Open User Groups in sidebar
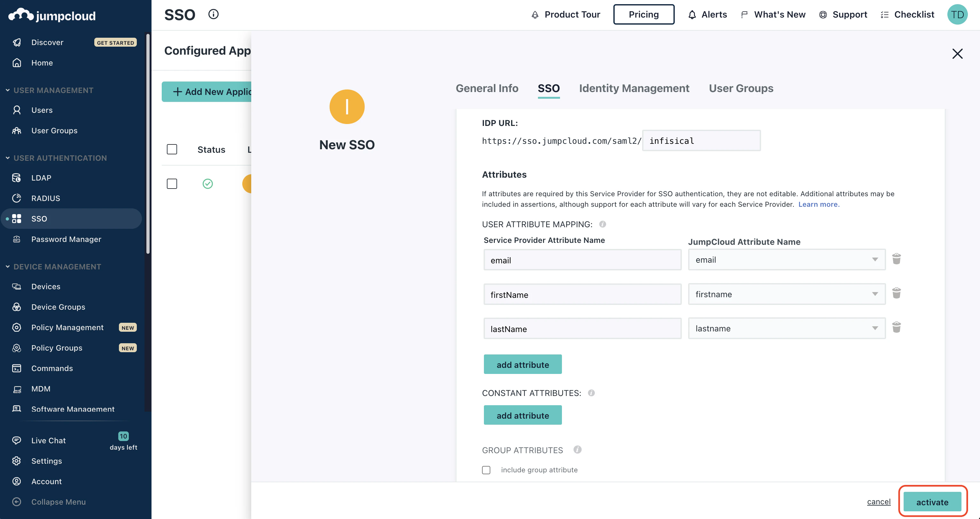Viewport: 980px width, 519px height. [54, 130]
